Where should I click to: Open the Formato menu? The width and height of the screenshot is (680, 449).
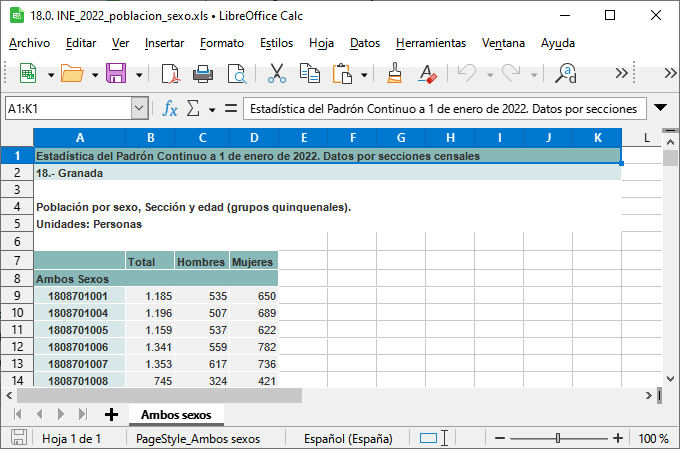222,43
